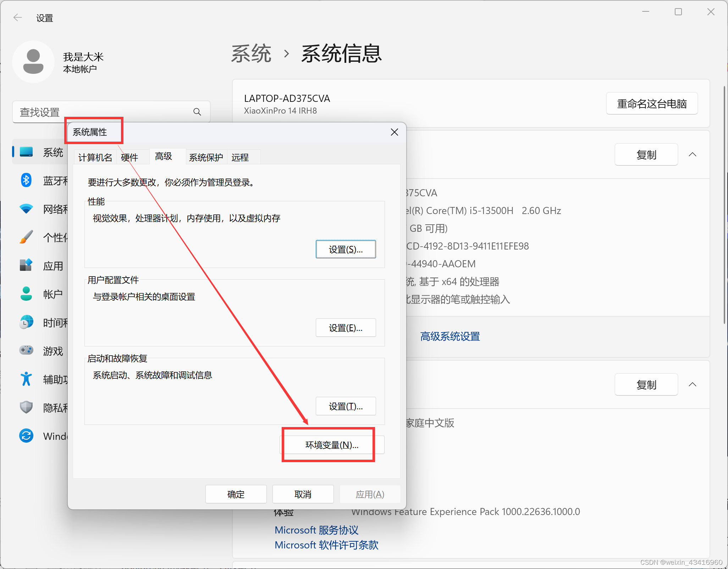This screenshot has height=569, width=728.
Task: Focus the 查找设置 search field
Action: click(111, 112)
